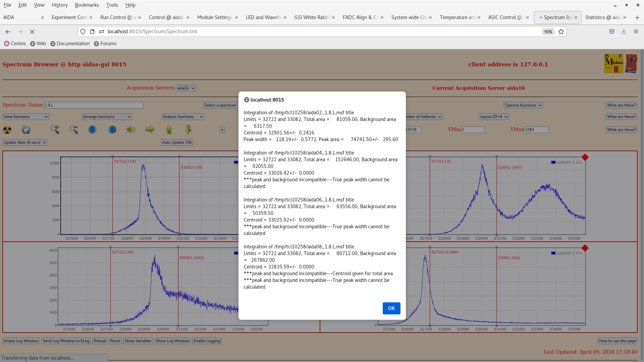
Task: Click the blue refresh arrows icon
Action: [x=26, y=130]
